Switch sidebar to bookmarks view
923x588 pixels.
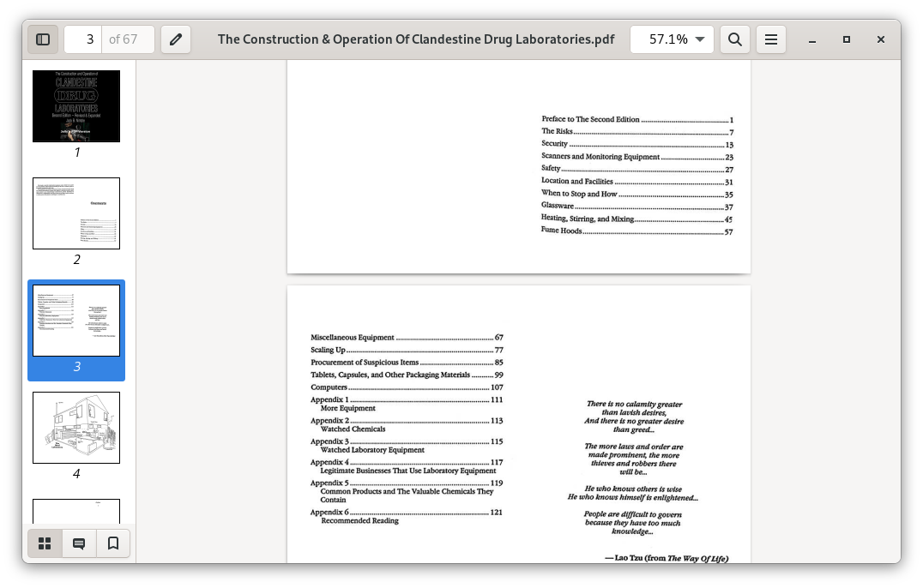pos(113,543)
